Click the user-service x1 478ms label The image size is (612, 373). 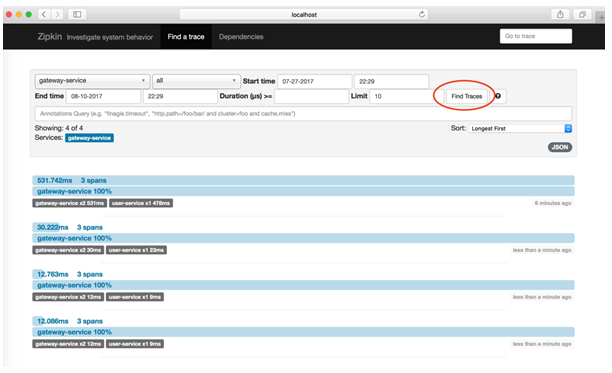click(x=141, y=203)
